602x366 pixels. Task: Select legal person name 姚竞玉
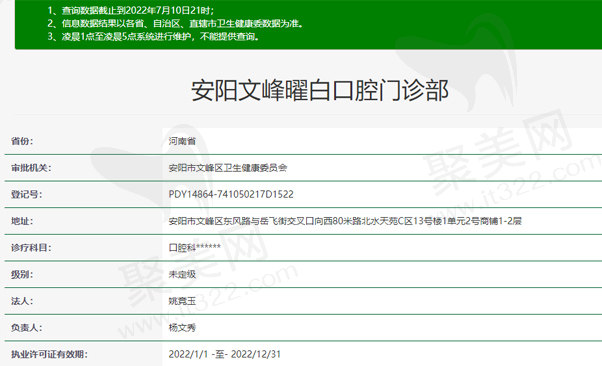pos(182,301)
